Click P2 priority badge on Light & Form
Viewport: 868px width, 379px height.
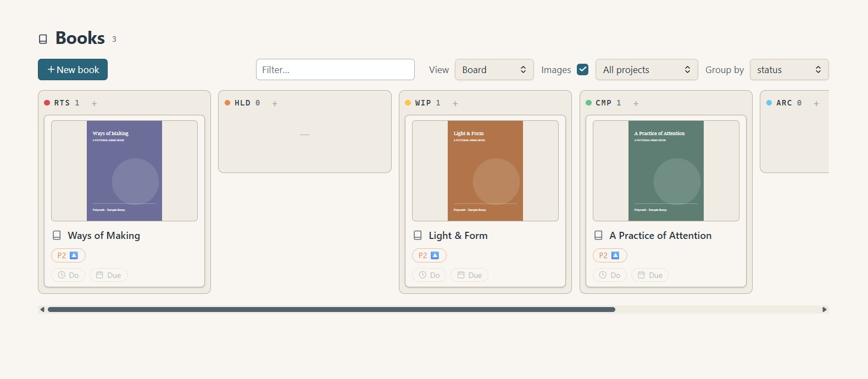(429, 255)
